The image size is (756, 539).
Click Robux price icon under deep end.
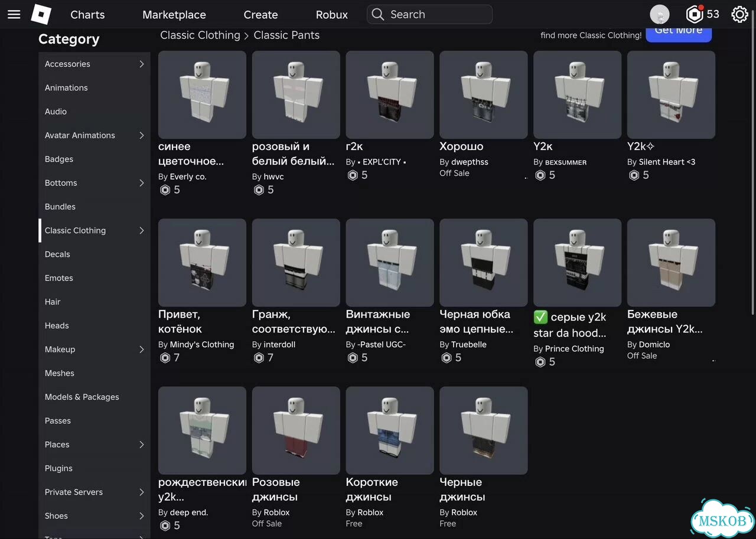(165, 525)
